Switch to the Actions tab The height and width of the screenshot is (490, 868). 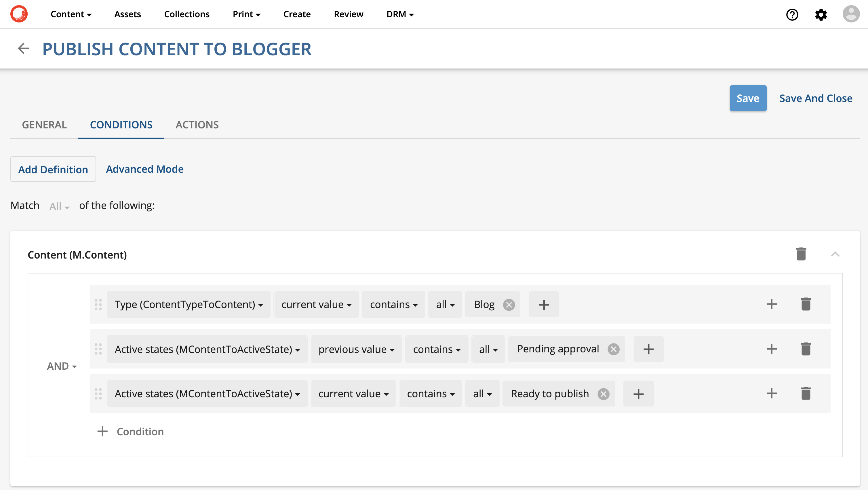click(197, 125)
